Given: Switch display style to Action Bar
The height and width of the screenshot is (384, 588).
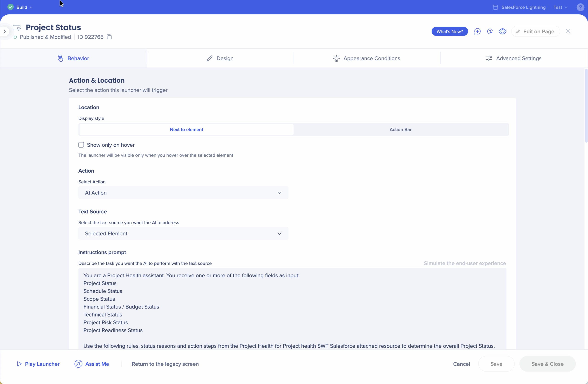Looking at the screenshot, I should click(x=400, y=130).
